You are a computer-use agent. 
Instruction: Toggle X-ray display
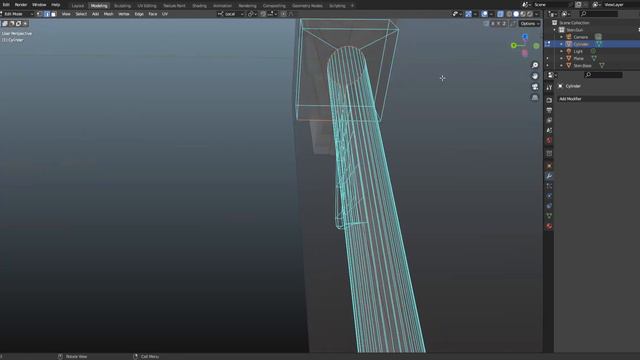tap(500, 14)
